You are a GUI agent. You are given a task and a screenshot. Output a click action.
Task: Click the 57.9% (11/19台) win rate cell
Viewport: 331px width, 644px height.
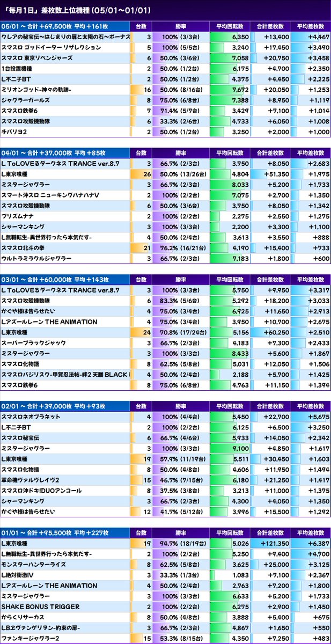pos(181,459)
